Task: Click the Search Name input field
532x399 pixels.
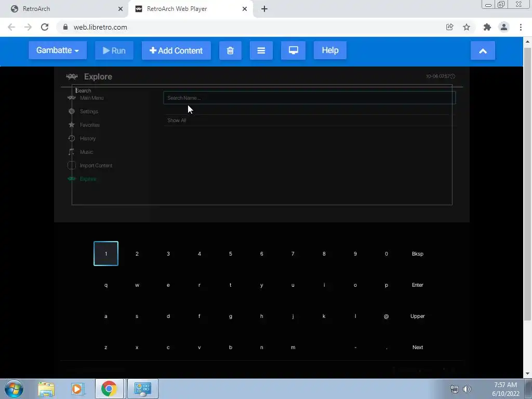Action: tap(309, 98)
